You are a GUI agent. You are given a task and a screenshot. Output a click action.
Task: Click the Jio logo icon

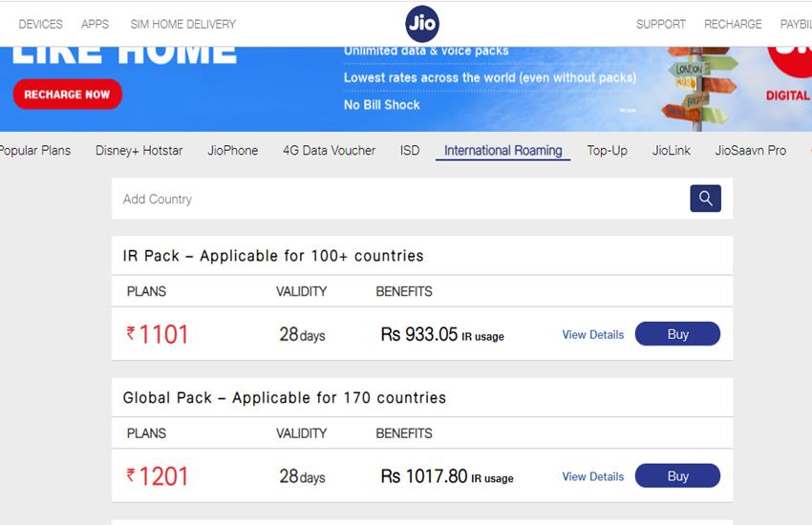(422, 24)
